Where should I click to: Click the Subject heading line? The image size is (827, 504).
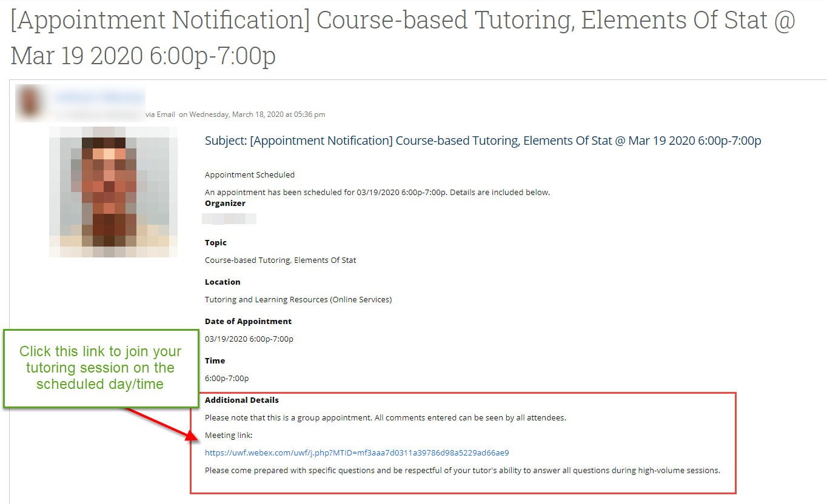click(483, 141)
